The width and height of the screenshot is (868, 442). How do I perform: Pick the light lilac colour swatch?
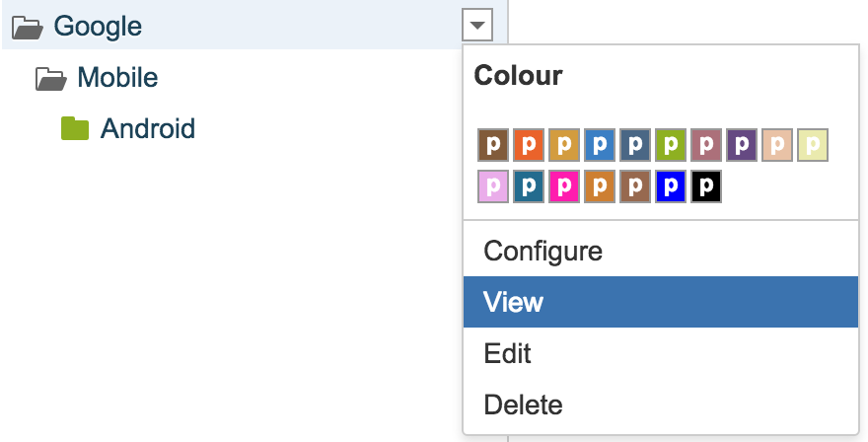(492, 186)
